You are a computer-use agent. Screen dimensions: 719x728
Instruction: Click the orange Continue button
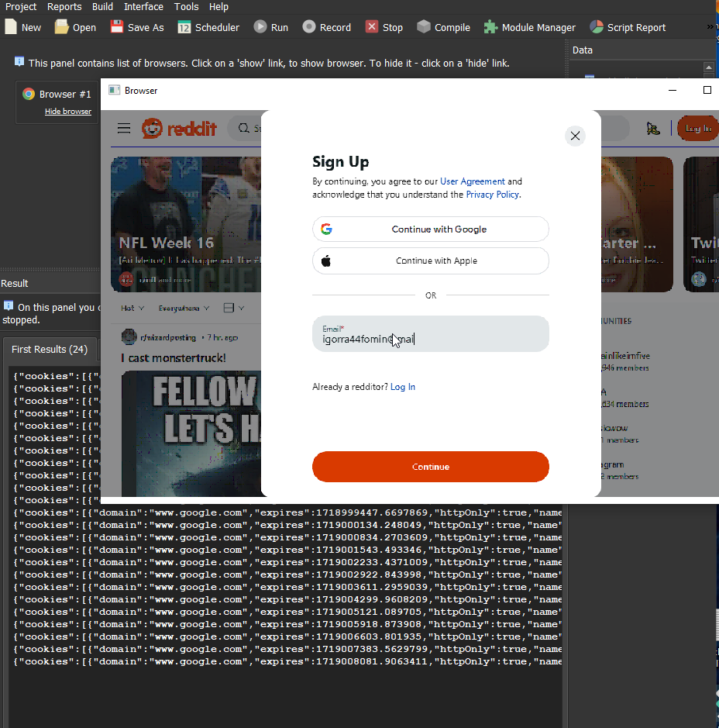point(431,467)
